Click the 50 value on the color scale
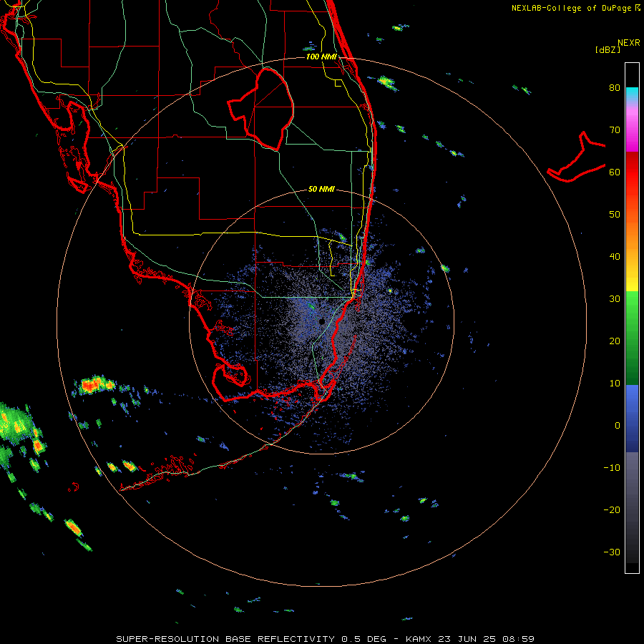This screenshot has width=644, height=644. pos(615,215)
